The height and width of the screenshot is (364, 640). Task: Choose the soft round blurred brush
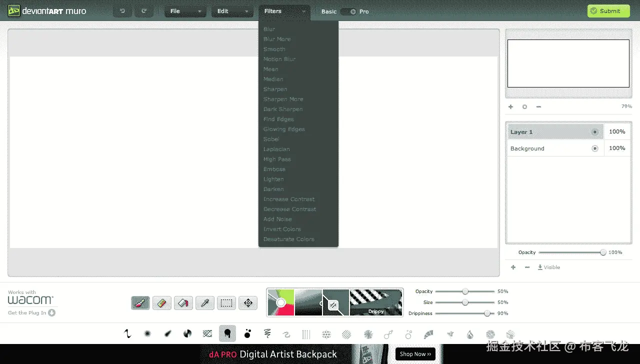(147, 333)
